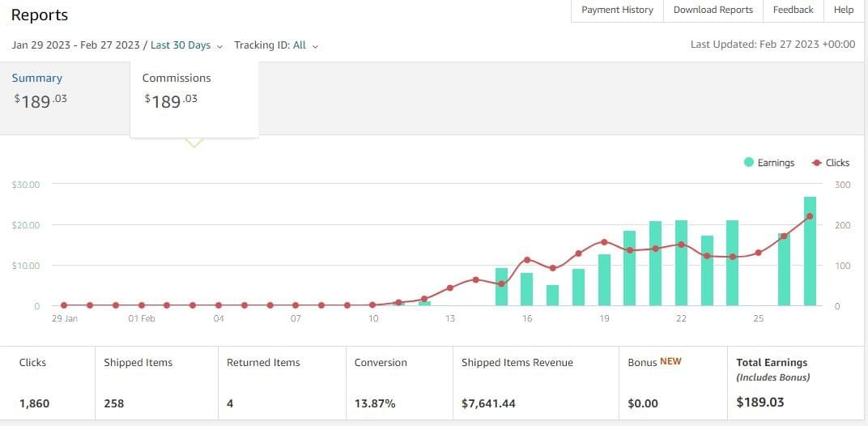868x426 pixels.
Task: Click the red Clicks legend marker
Action: click(x=816, y=163)
